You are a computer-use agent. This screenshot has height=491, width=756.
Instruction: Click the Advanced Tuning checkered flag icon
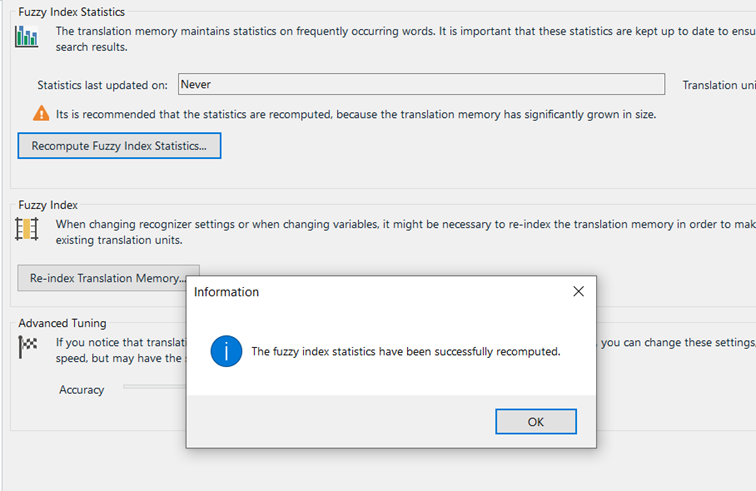pos(27,346)
